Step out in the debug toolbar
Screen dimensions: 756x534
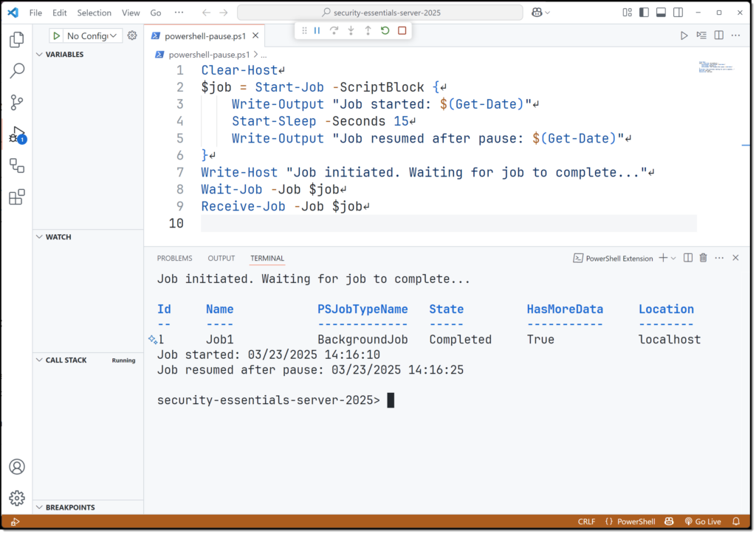(368, 31)
